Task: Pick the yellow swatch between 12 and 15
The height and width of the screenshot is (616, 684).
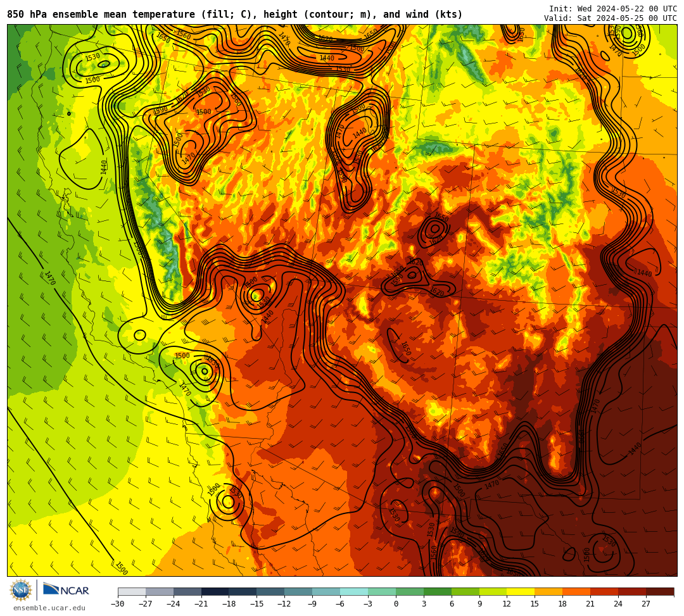Action: (x=521, y=591)
